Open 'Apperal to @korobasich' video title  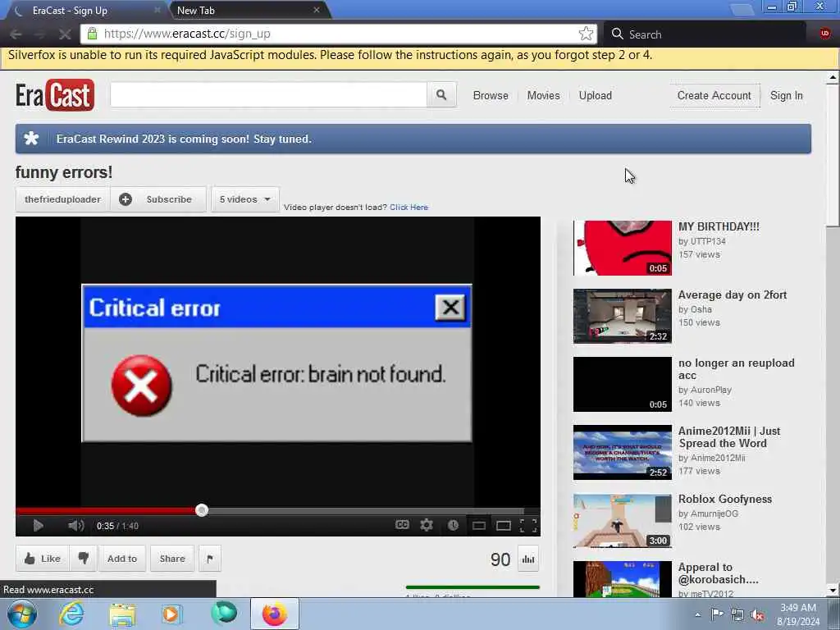click(718, 573)
